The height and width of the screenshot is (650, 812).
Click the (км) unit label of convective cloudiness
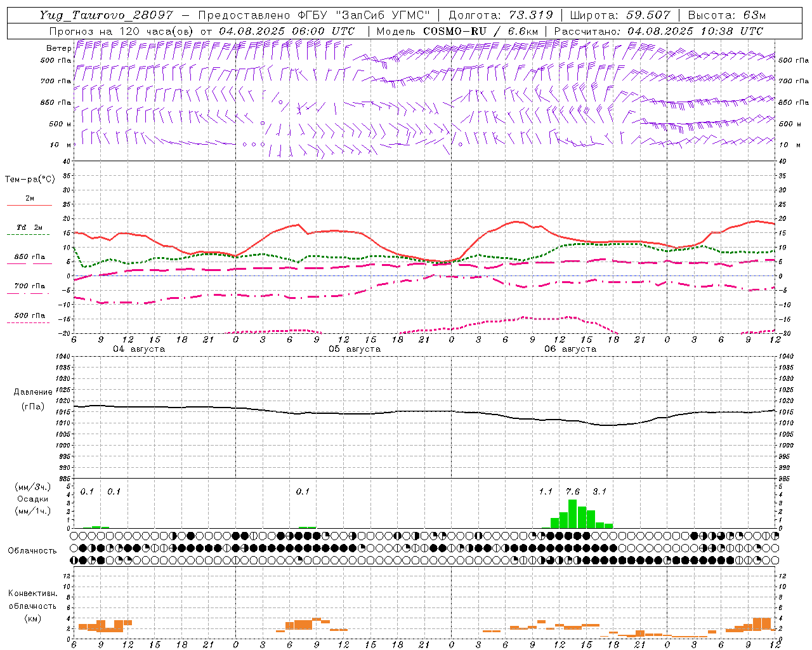(32, 618)
